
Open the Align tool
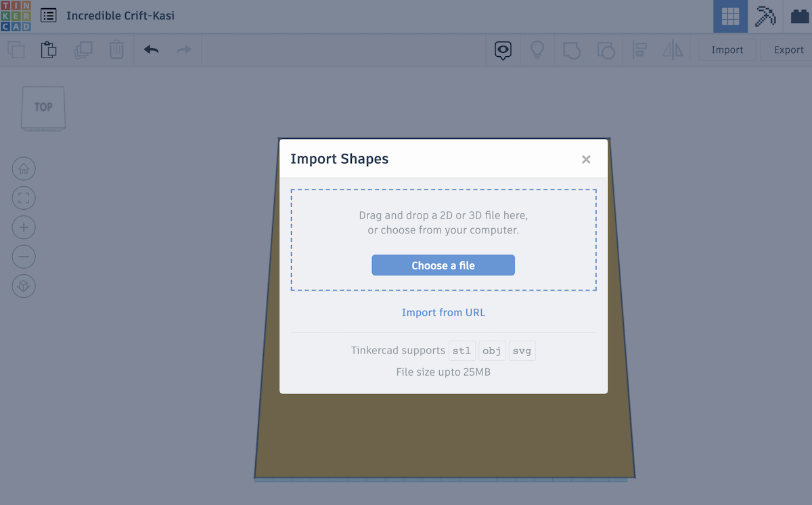tap(639, 49)
